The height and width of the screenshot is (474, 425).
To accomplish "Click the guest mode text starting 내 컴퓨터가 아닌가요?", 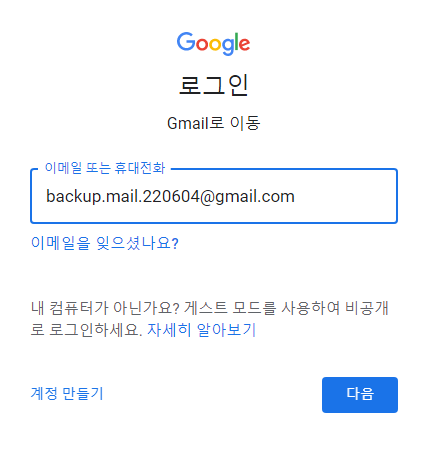I will pyautogui.click(x=210, y=318).
